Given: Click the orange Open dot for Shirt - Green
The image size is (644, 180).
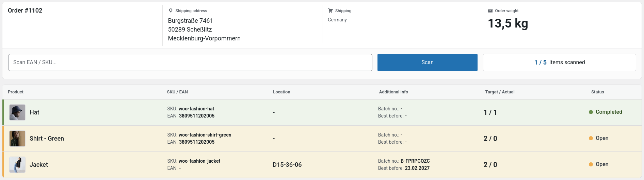Looking at the screenshot, I should tap(591, 138).
